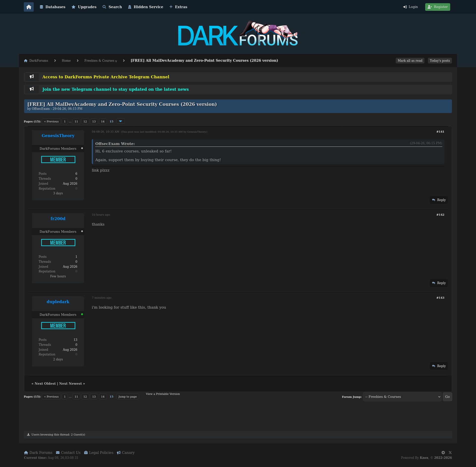Click the green Register button
Screen dimensions: 476x467
[x=438, y=7]
